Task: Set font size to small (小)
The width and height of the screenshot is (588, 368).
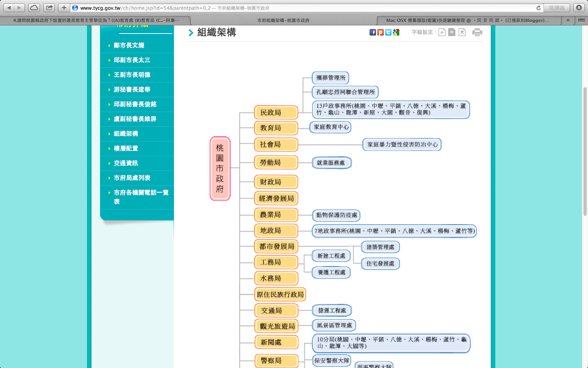Action: point(442,32)
